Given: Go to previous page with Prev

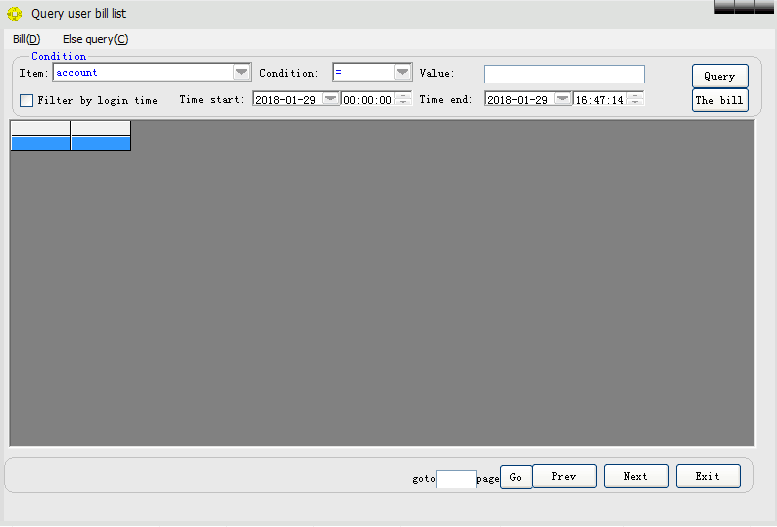Looking at the screenshot, I should pyautogui.click(x=564, y=476).
